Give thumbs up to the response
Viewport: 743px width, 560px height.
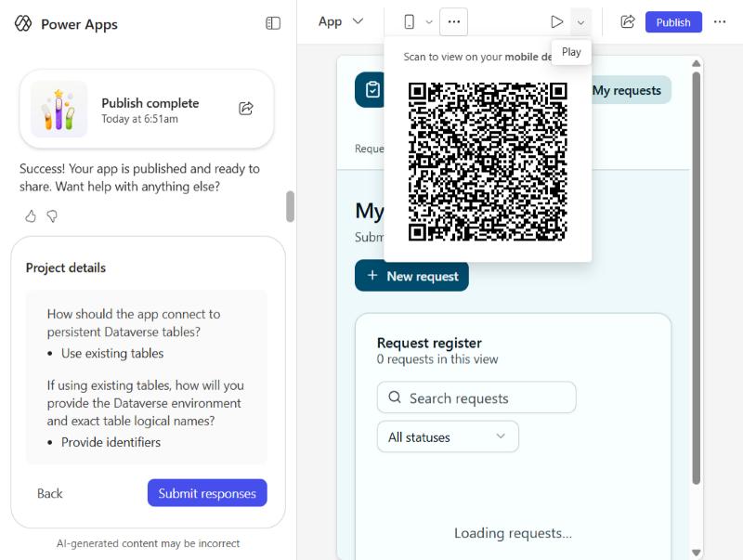click(x=31, y=216)
